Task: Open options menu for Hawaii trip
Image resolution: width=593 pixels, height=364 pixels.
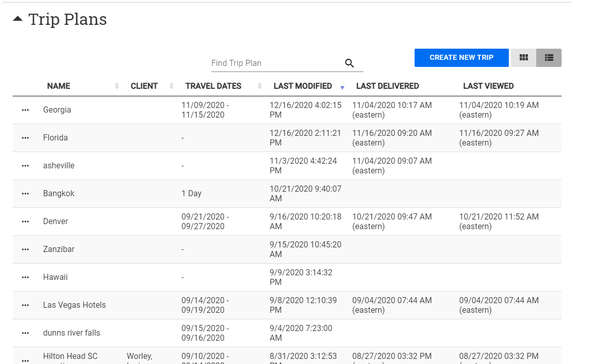Action: [x=25, y=278]
